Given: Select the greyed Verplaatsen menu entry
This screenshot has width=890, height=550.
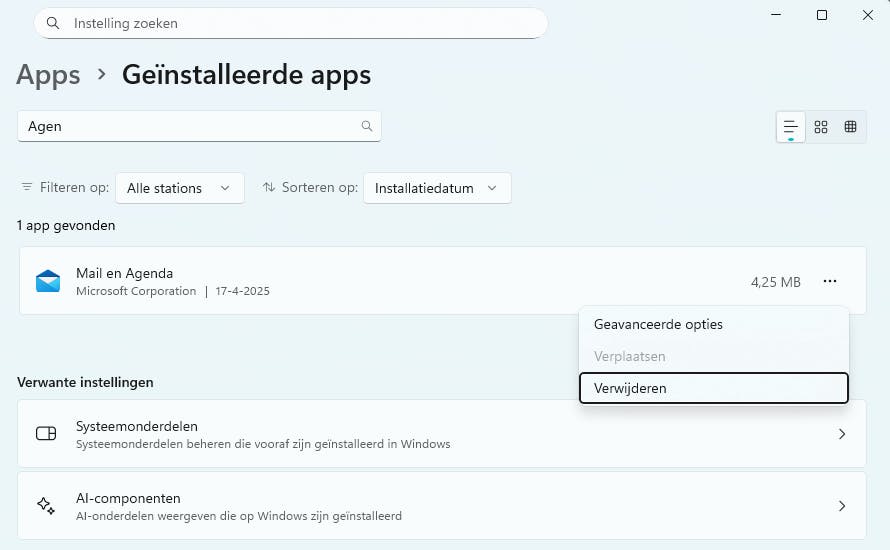Looking at the screenshot, I should [714, 356].
